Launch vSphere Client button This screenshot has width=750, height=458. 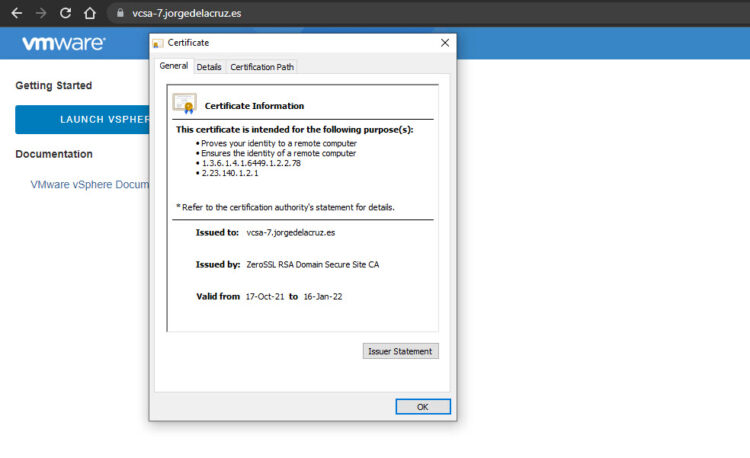pyautogui.click(x=82, y=120)
